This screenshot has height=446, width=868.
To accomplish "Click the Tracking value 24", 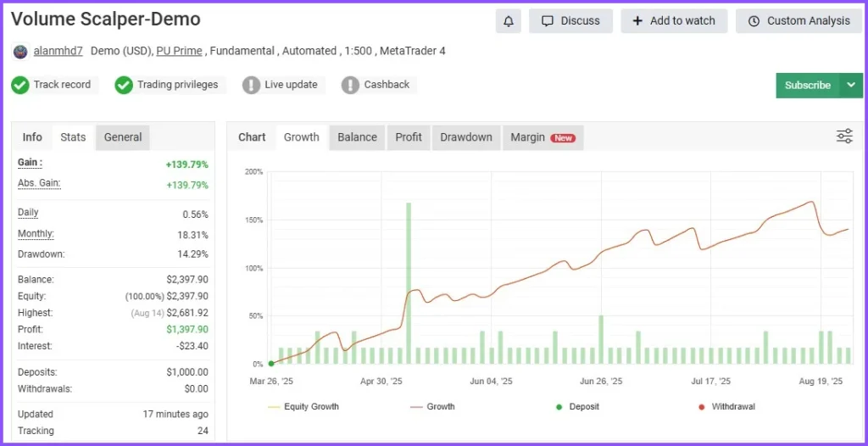I will (203, 431).
